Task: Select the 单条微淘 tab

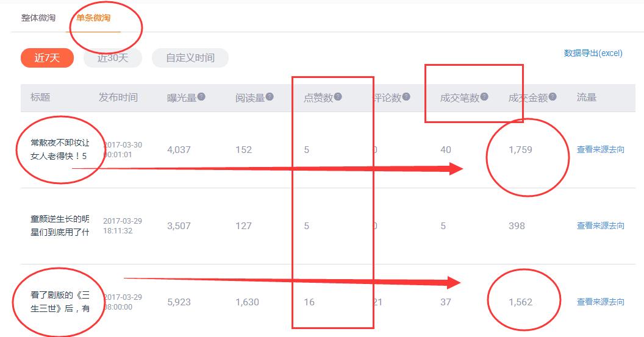Action: [x=93, y=18]
